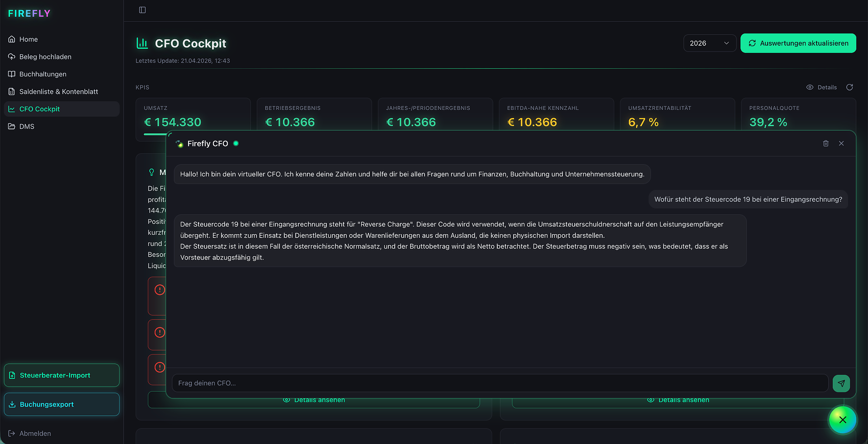Click the floating chat toggle button
This screenshot has width=868, height=444.
(x=842, y=420)
